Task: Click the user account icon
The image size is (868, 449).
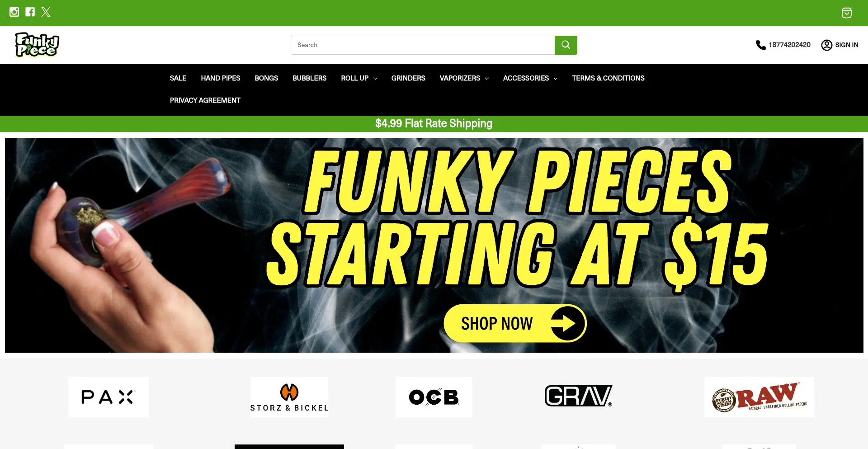Action: tap(826, 45)
